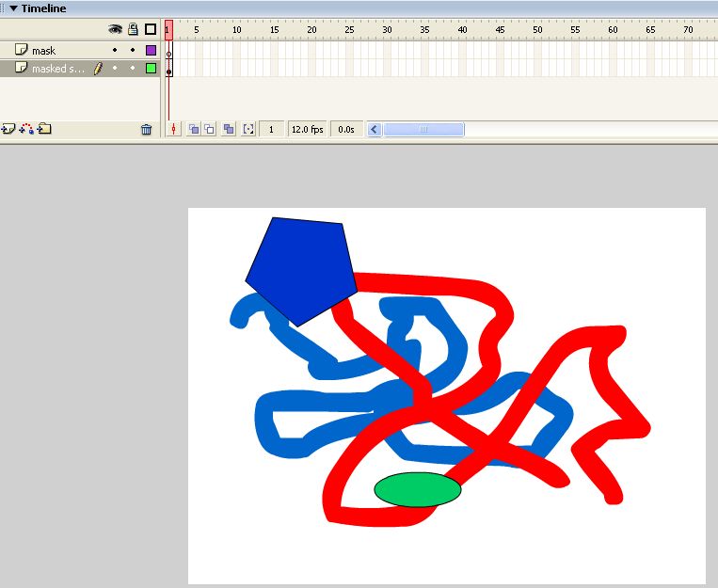Delete the layer with the trash icon
Screen dimensions: 718x588
146,130
